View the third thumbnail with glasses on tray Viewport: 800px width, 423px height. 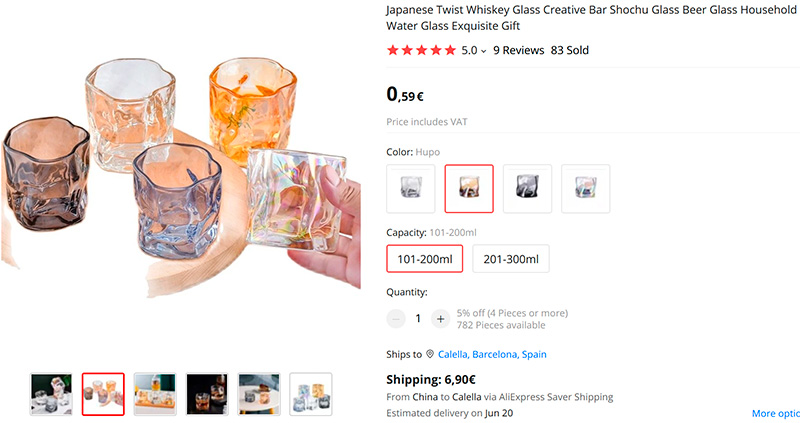pos(155,395)
